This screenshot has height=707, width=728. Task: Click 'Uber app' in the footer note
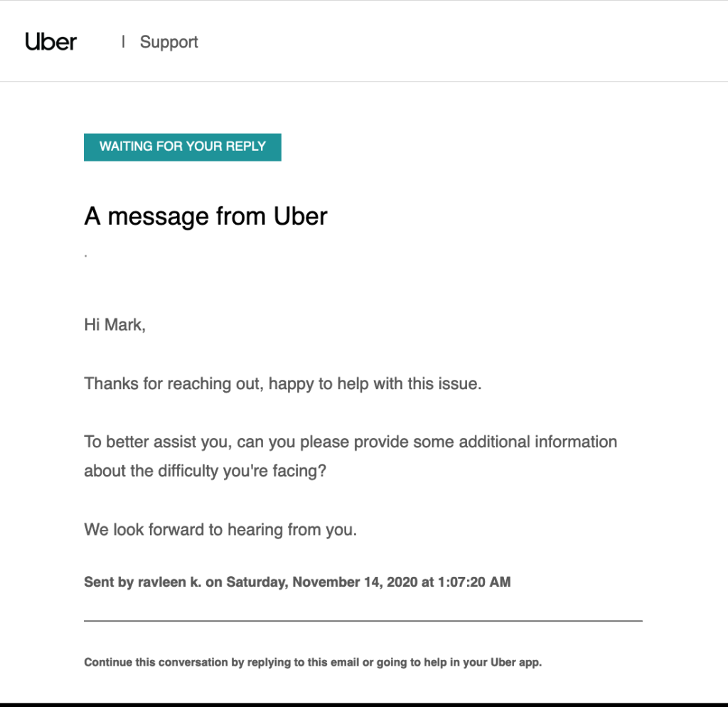click(515, 662)
